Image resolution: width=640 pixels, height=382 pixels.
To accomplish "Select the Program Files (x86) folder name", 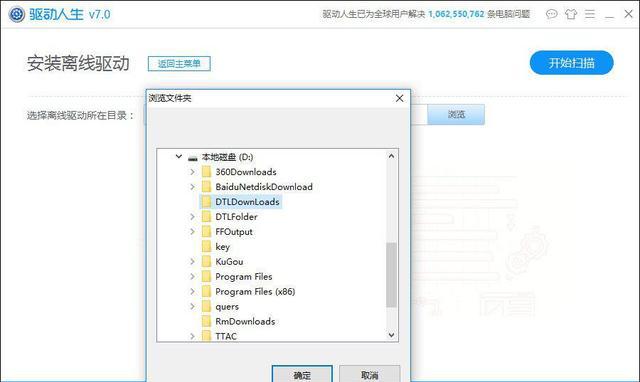I will tap(255, 291).
